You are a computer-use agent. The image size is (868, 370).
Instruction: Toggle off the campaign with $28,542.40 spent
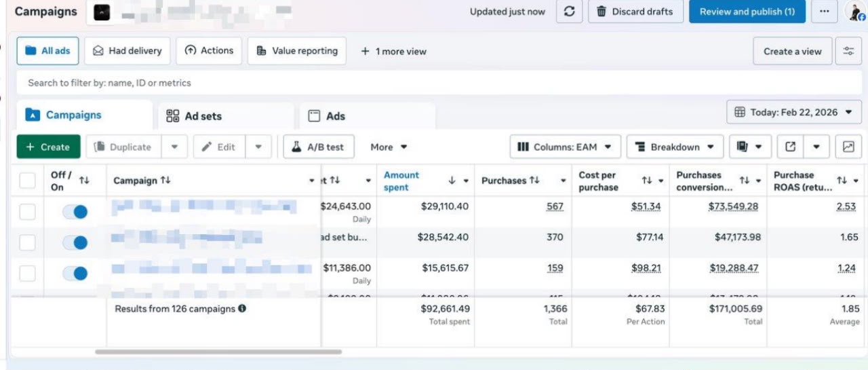(x=75, y=242)
